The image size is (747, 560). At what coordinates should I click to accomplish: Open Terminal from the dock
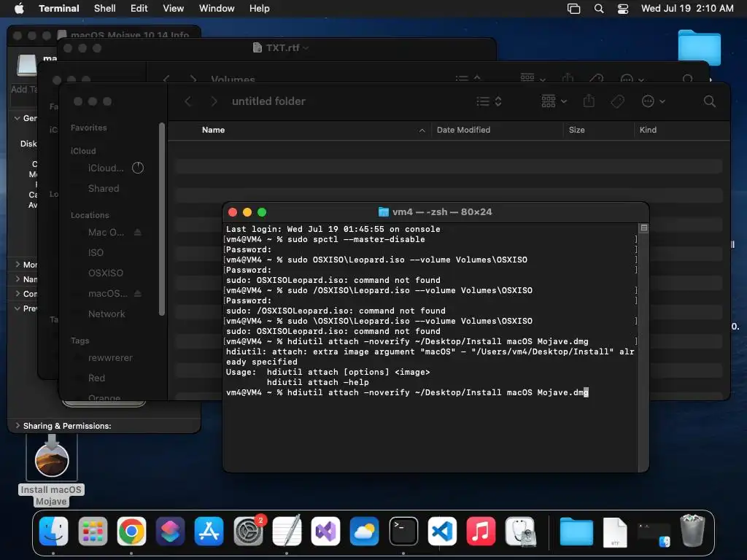(403, 531)
